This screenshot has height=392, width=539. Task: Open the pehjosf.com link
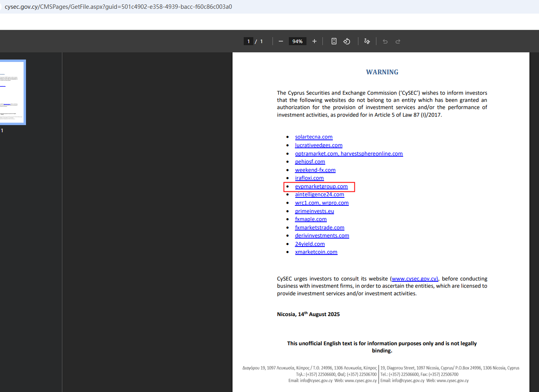pos(310,162)
